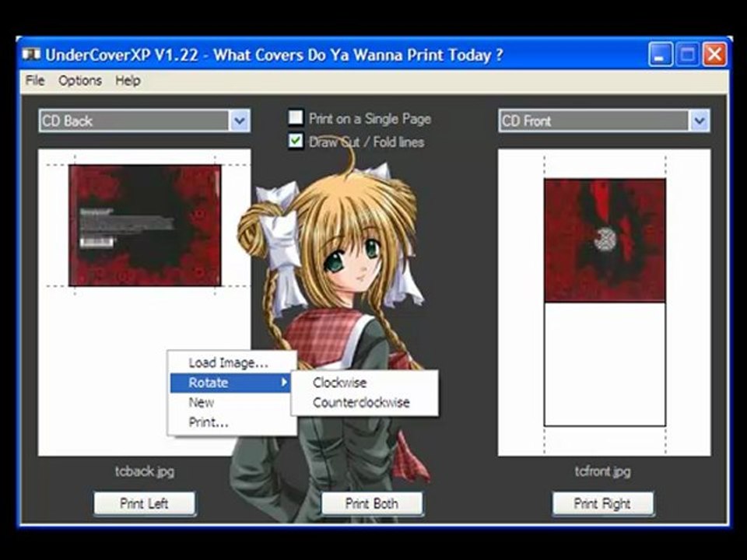Image resolution: width=747 pixels, height=560 pixels.
Task: Click the UnderCoverXP title bar icon
Action: click(31, 54)
